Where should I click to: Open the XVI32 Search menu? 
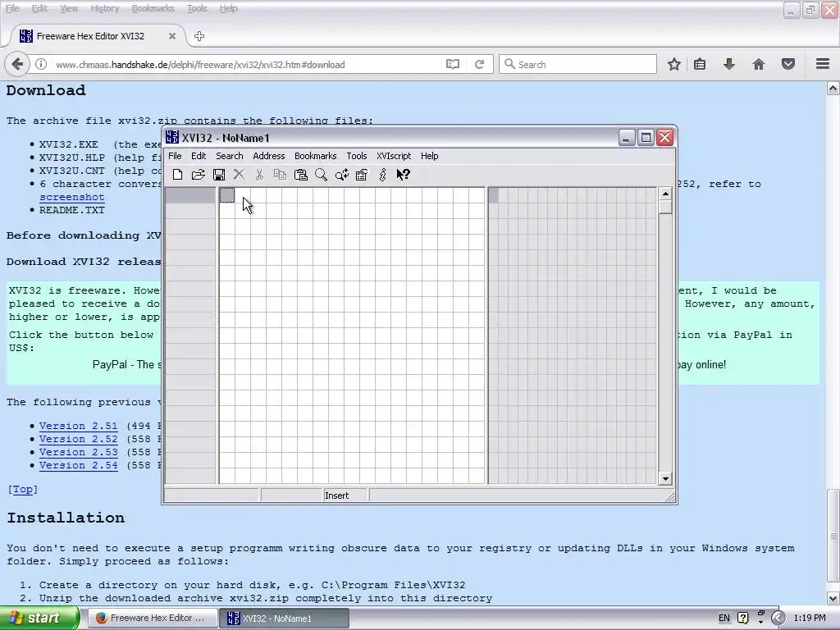click(x=230, y=156)
